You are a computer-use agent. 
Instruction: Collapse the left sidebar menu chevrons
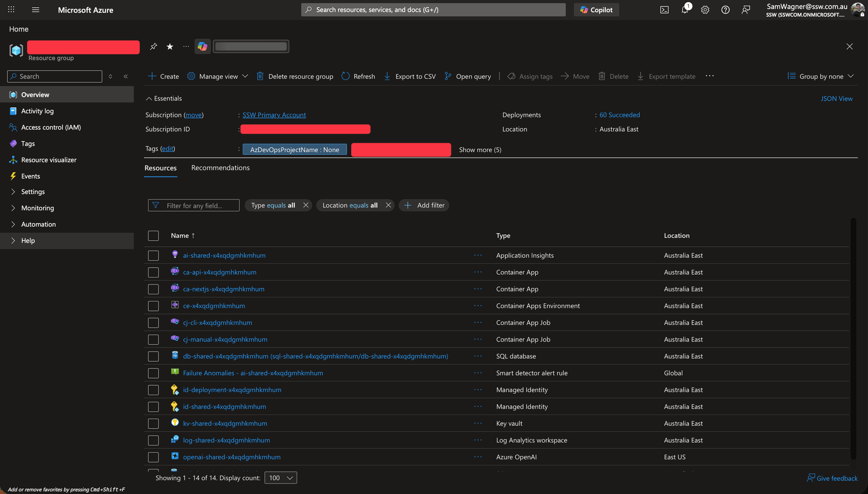(126, 76)
